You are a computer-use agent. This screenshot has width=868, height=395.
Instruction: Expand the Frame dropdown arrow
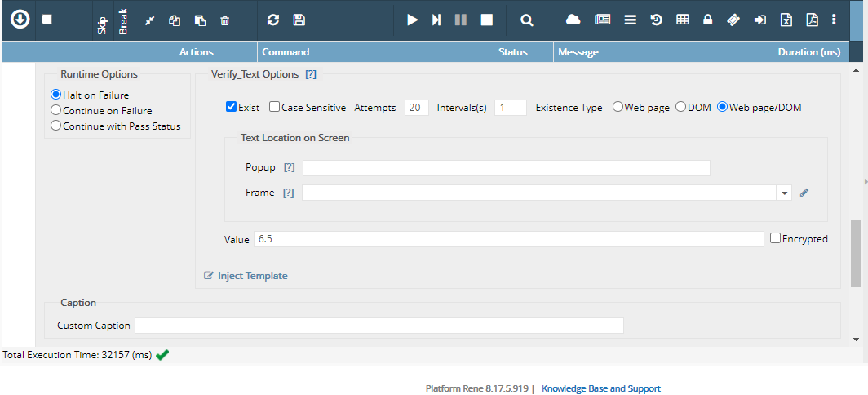click(784, 193)
